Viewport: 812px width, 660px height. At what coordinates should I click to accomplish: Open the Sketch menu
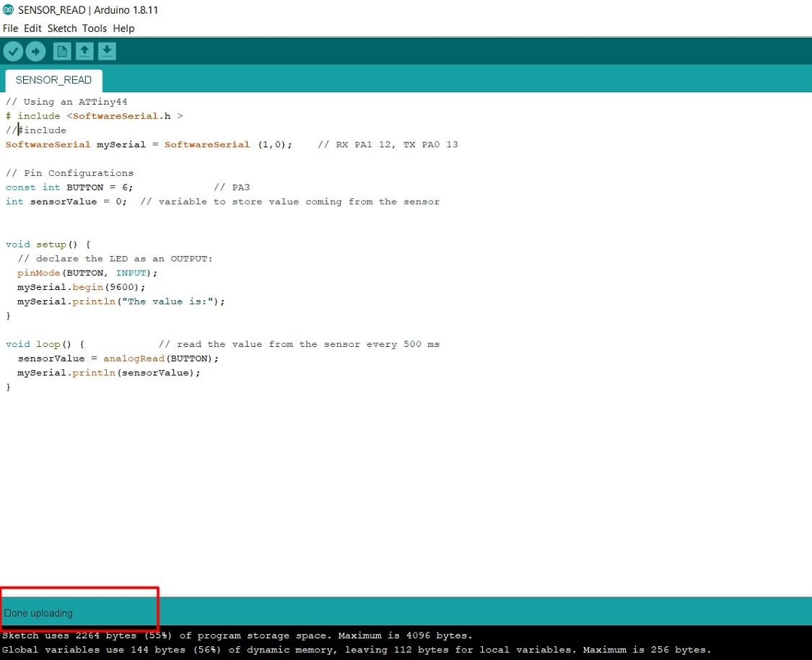click(62, 28)
